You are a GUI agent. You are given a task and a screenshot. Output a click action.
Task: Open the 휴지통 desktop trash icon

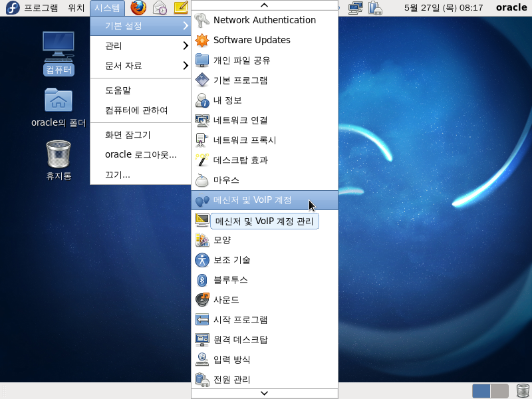59,160
